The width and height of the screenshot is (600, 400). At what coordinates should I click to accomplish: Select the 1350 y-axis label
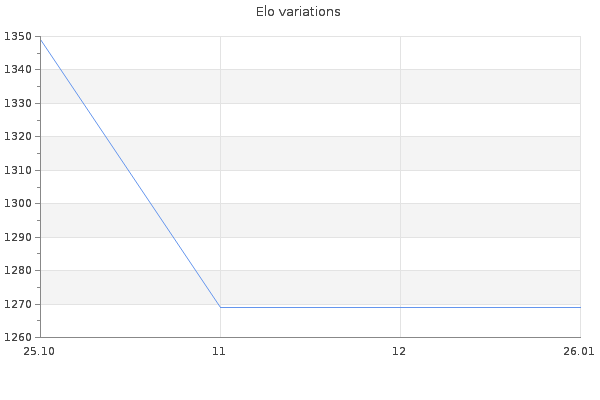(19, 37)
